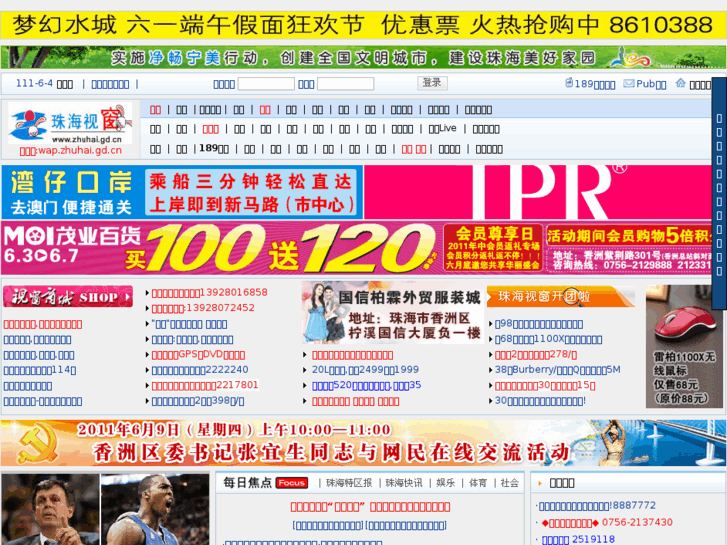
Task: Click the home icon in top bar
Action: pyautogui.click(x=680, y=83)
